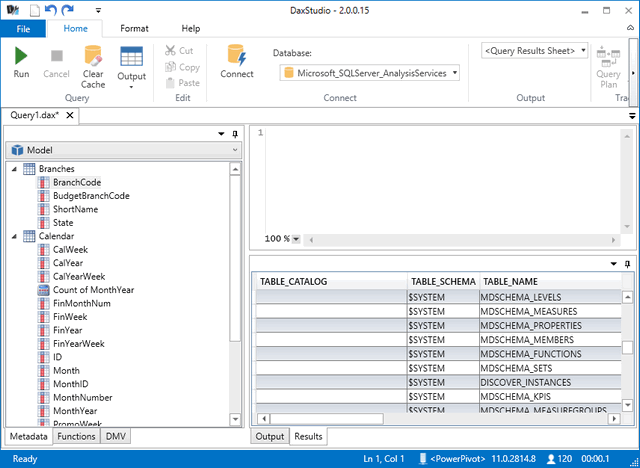The image size is (640, 468).
Task: Click the MonthNumber column icon
Action: coord(44,398)
